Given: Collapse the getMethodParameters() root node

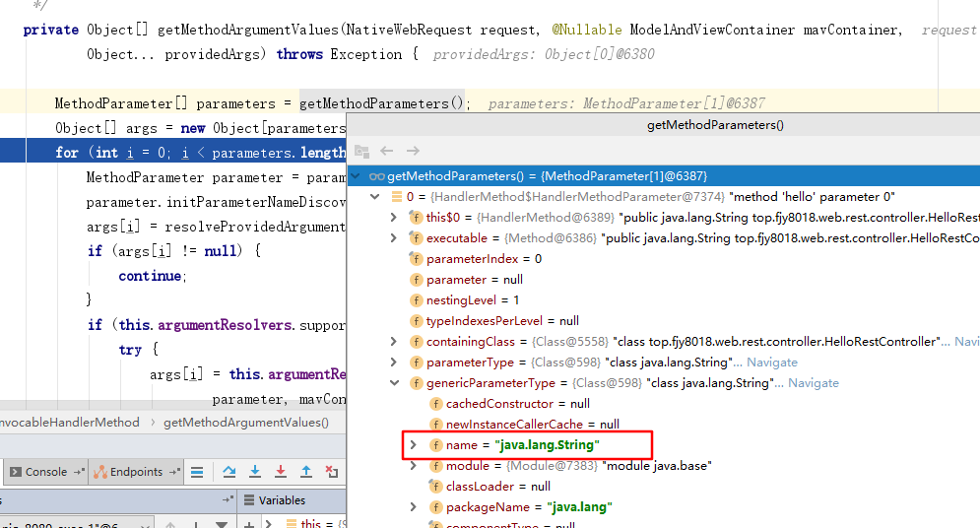Looking at the screenshot, I should coord(356,175).
